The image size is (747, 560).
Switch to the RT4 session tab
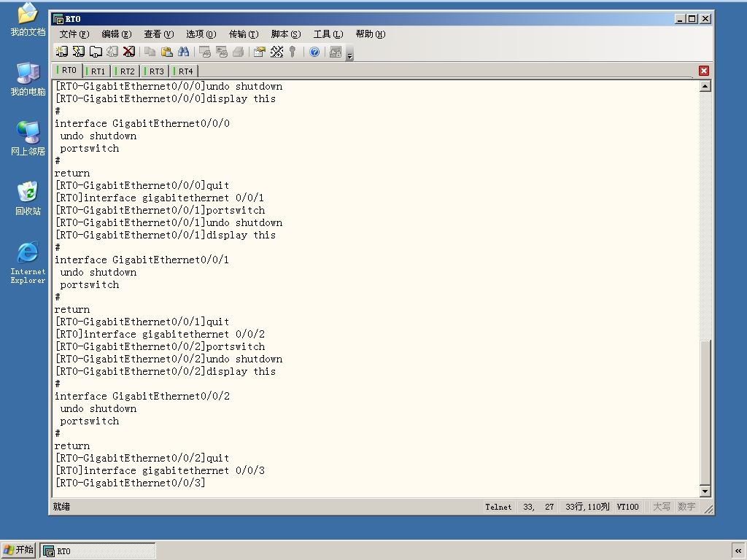[184, 71]
